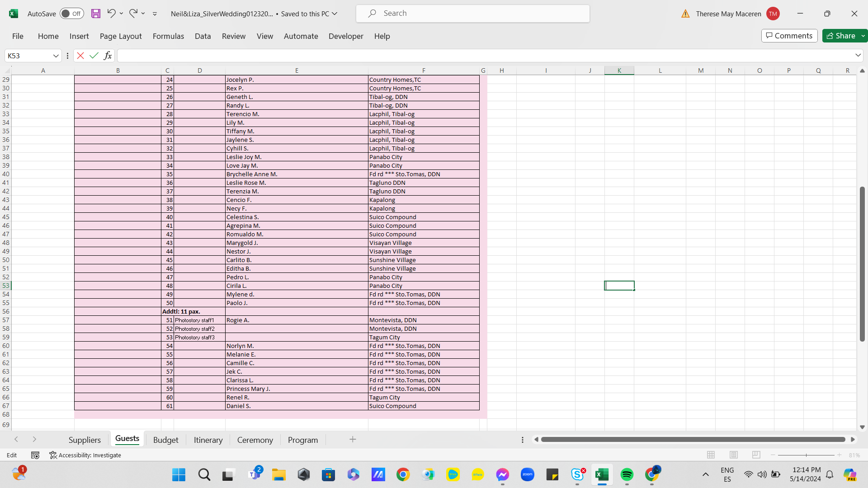Screen dimensions: 868x488
Task: Click the zoom slider in status bar
Action: [x=806, y=455]
